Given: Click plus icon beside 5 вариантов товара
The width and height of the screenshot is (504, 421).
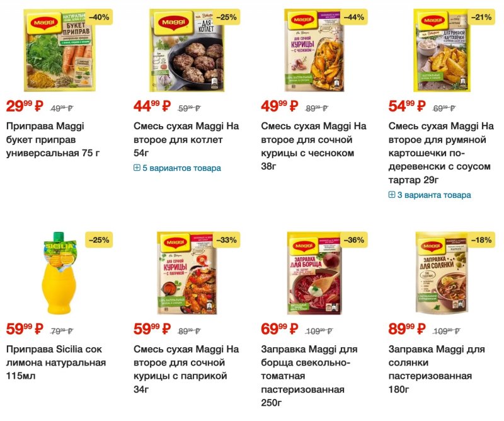Looking at the screenshot, I should tap(137, 168).
